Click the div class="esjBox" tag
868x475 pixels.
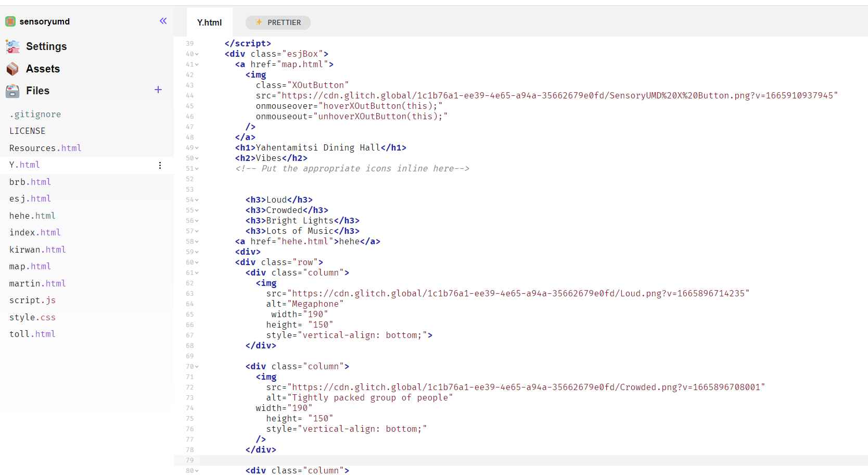point(276,54)
